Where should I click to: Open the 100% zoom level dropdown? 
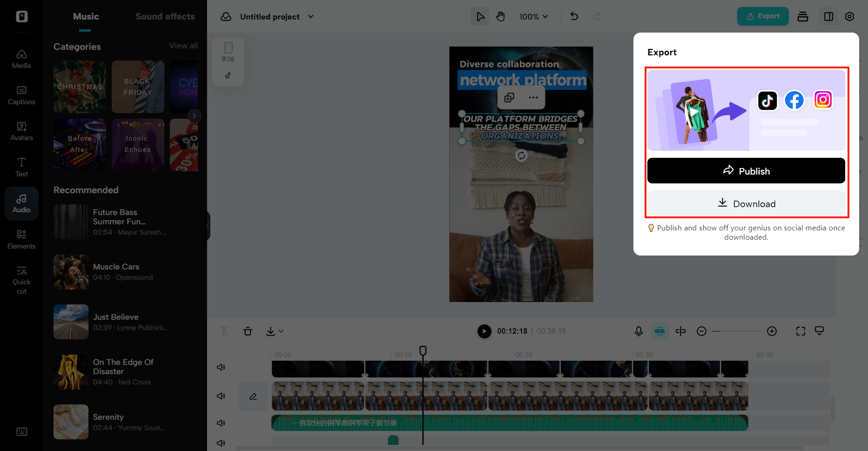tap(533, 16)
